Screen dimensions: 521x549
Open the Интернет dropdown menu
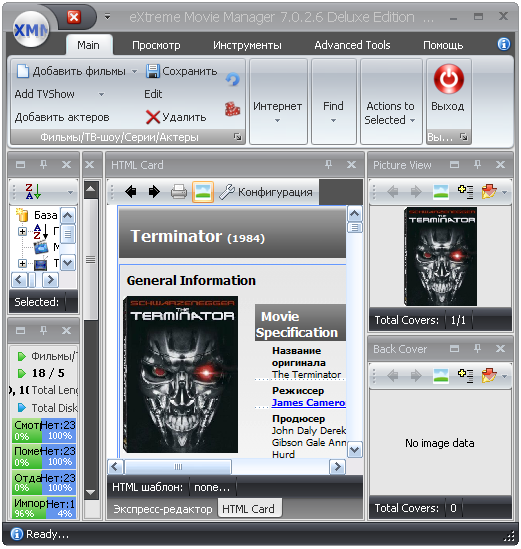pos(278,102)
